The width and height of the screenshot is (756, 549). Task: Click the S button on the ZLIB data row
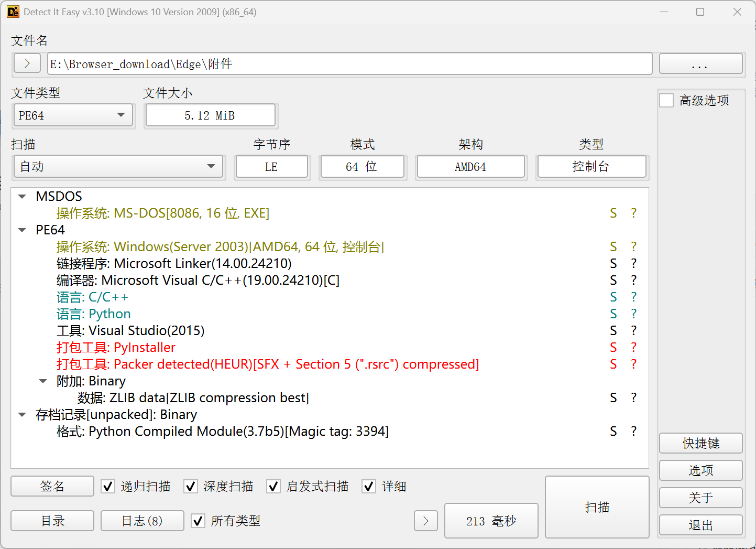pyautogui.click(x=613, y=398)
